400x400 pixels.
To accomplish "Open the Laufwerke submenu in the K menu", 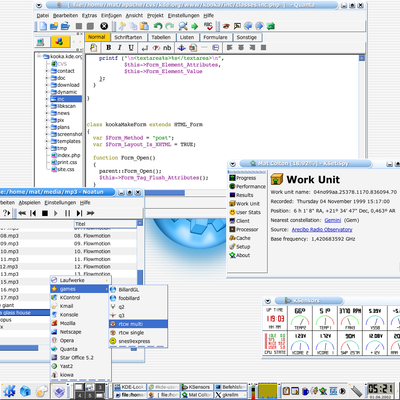I will click(x=81, y=280).
